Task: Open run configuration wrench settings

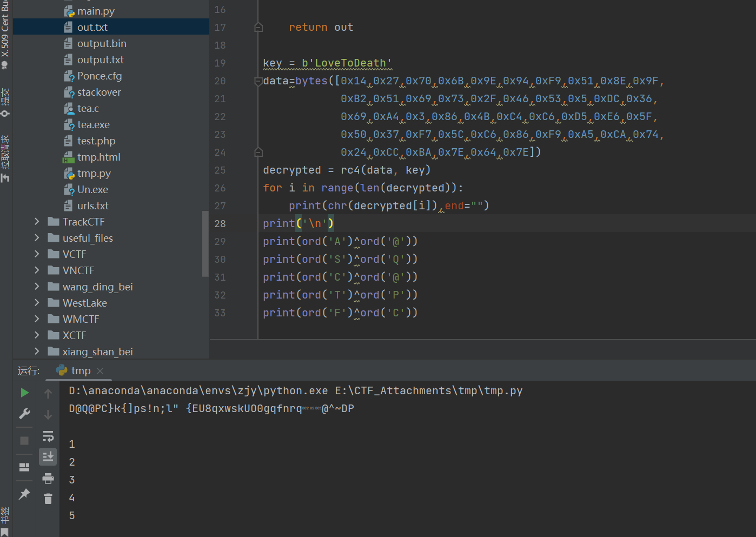Action: (x=24, y=414)
